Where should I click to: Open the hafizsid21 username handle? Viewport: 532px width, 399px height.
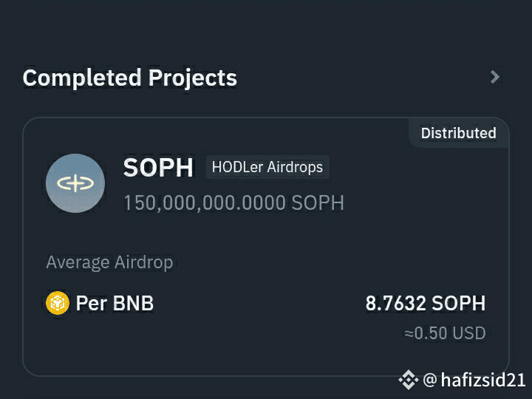(x=482, y=379)
